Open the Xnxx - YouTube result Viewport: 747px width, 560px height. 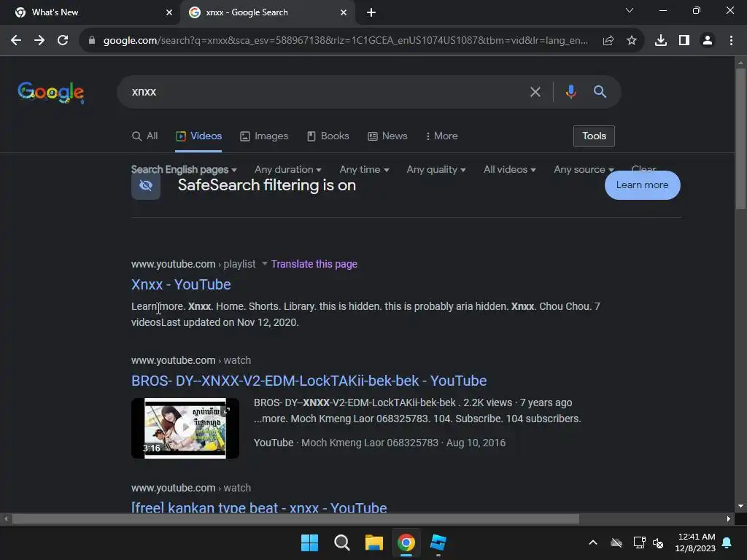click(181, 285)
